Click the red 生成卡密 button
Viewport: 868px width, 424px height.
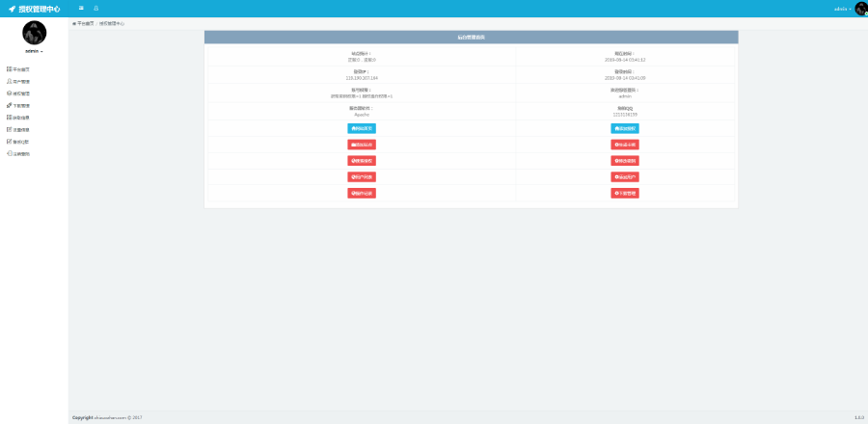[625, 145]
